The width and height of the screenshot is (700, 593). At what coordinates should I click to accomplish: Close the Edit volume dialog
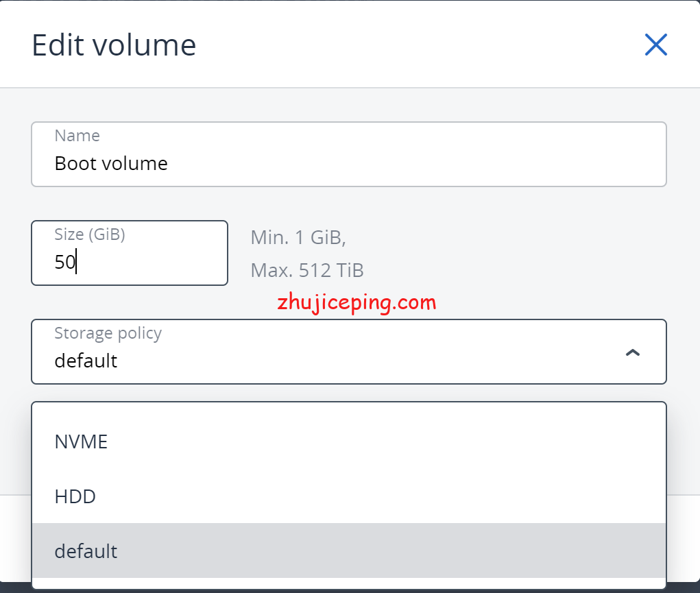pyautogui.click(x=655, y=45)
